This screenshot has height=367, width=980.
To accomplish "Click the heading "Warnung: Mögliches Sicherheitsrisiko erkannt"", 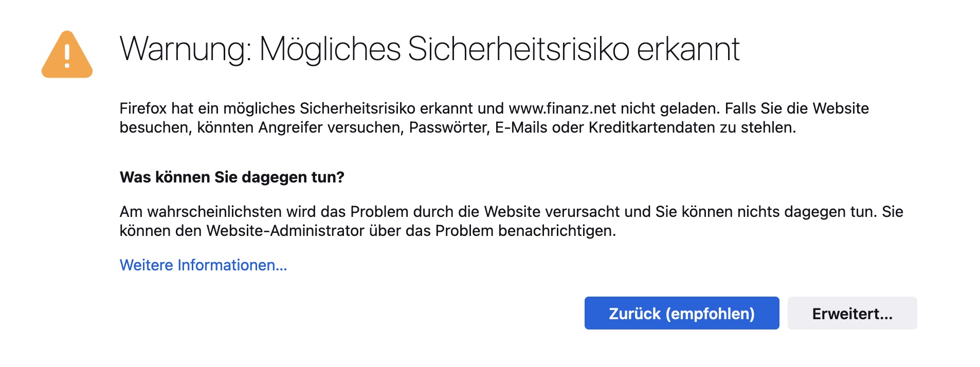I will pyautogui.click(x=429, y=49).
